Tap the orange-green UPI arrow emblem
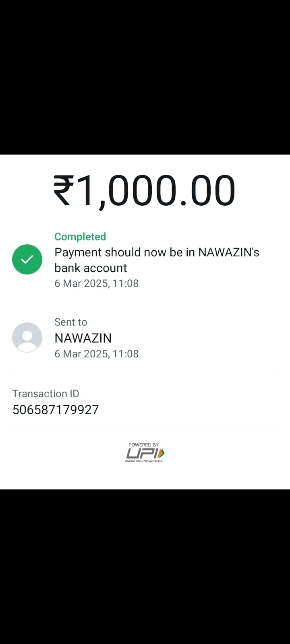This screenshot has height=644, width=290. [161, 454]
